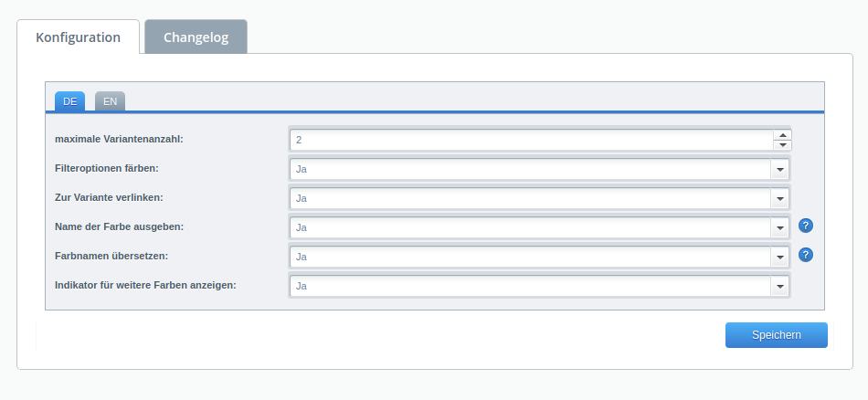Click the Filteroptionen färben value field
Screen dimensions: 868x400
(x=530, y=169)
